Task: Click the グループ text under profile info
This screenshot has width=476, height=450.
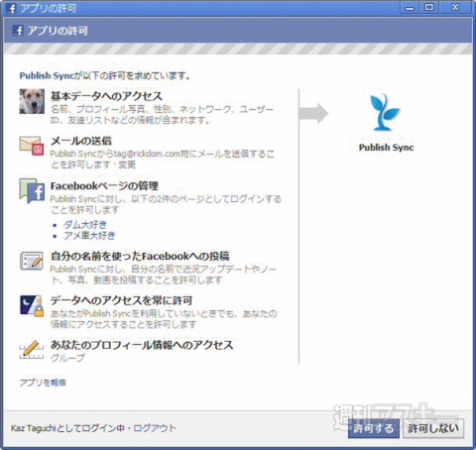Action: point(67,358)
